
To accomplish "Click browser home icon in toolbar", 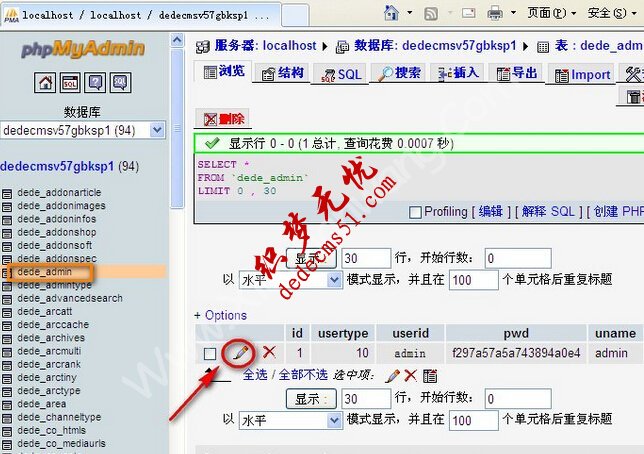I will tap(391, 13).
